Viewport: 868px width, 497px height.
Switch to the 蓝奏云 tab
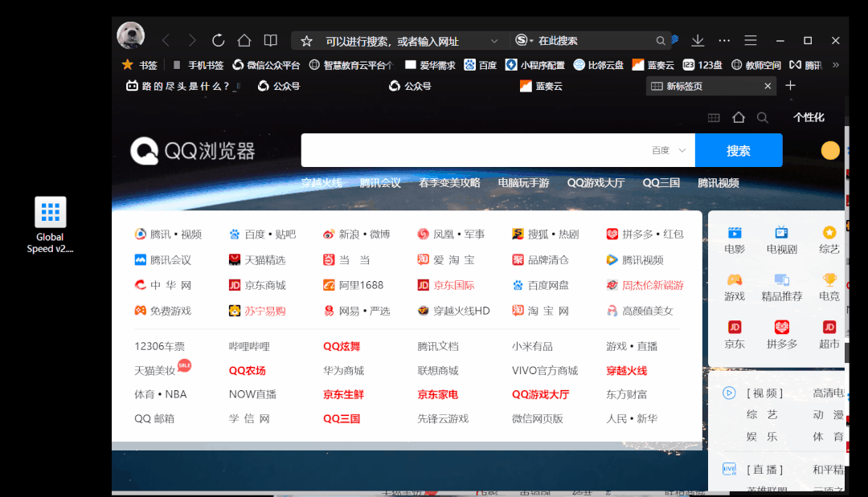pos(542,86)
